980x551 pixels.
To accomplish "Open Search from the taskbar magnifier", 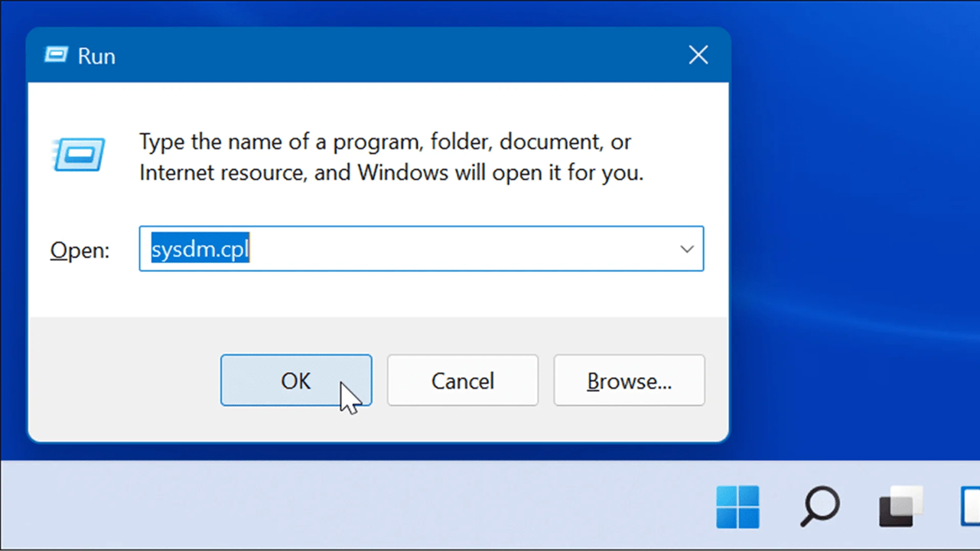I will pos(820,507).
